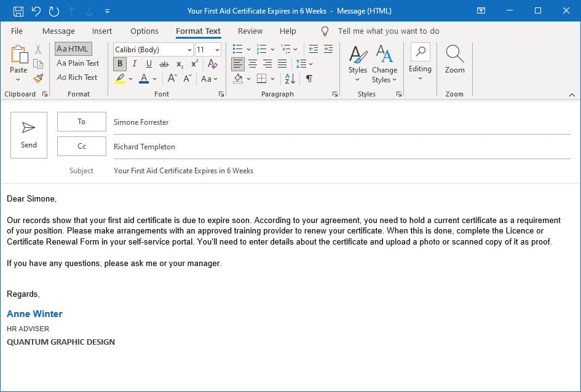Open the Clipboard pane launcher

(45, 95)
